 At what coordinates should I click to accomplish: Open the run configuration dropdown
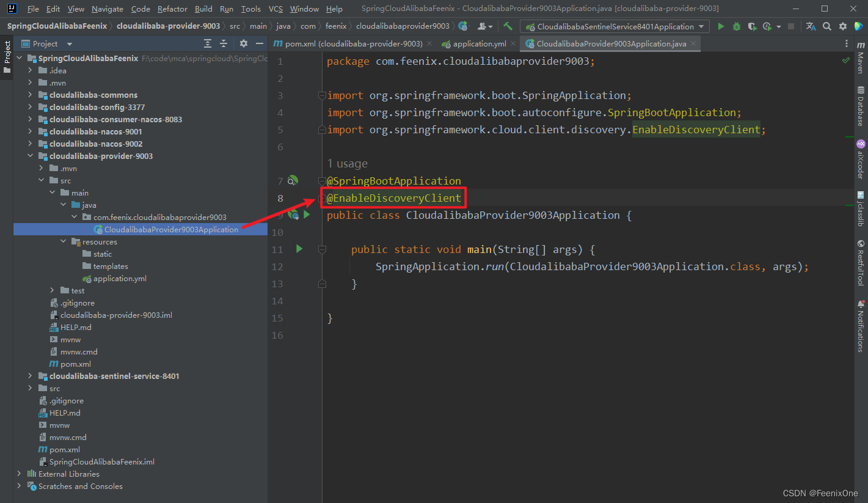(615, 26)
